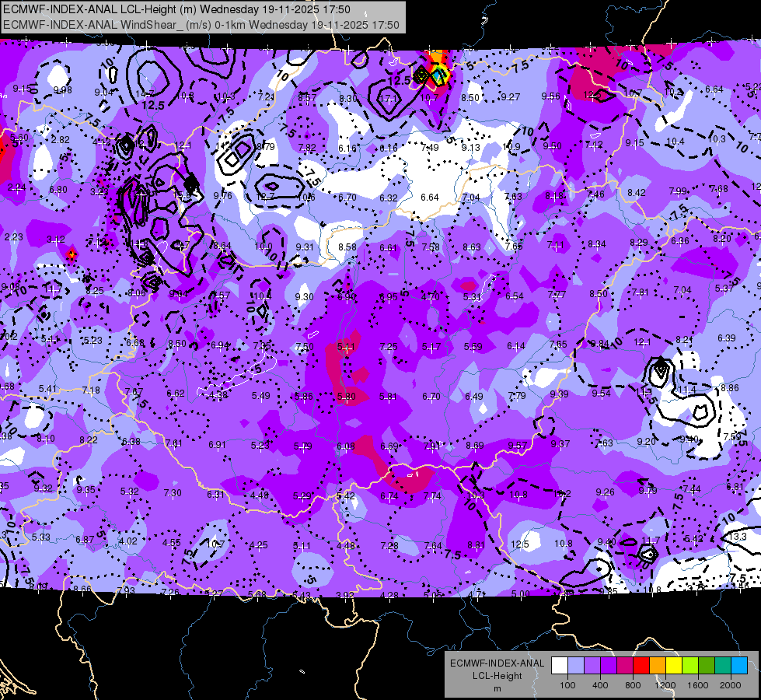Click the '5.32' shear value on the map
Screen dimensions: 761x700
[130, 491]
